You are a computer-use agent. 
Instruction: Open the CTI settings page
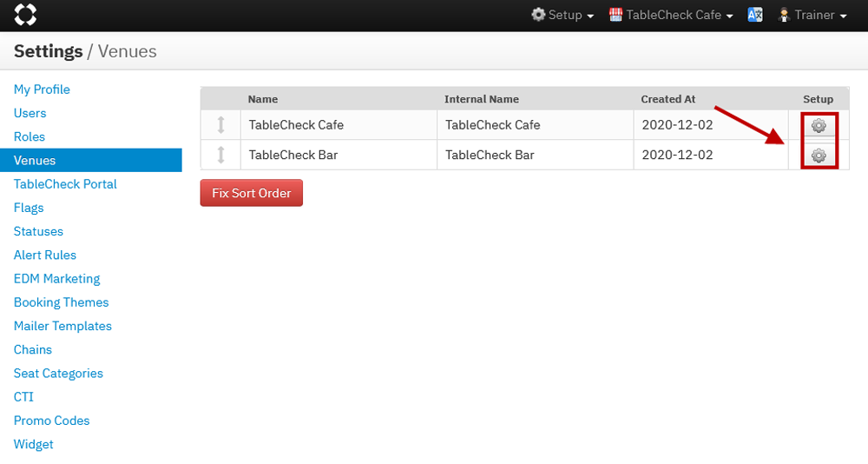pyautogui.click(x=23, y=397)
